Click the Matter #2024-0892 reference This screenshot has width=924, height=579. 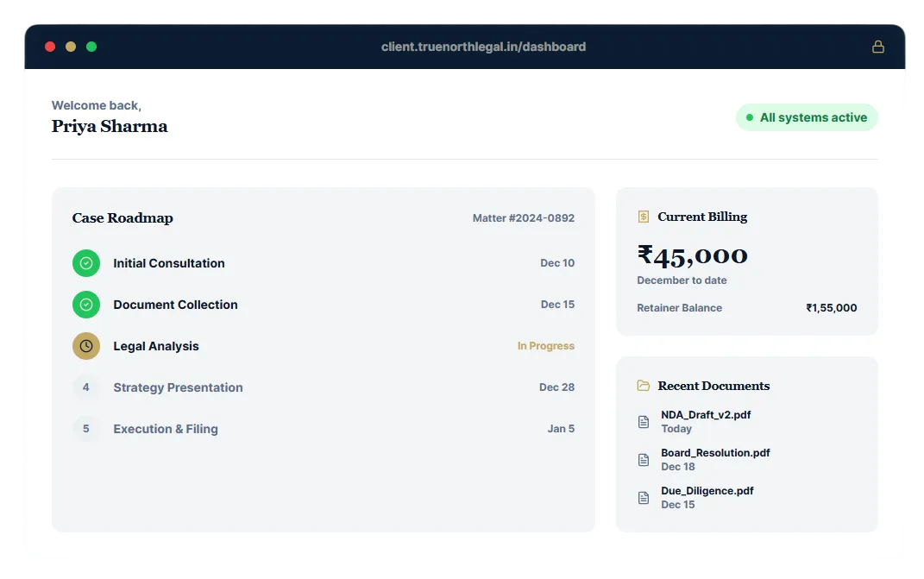(523, 218)
